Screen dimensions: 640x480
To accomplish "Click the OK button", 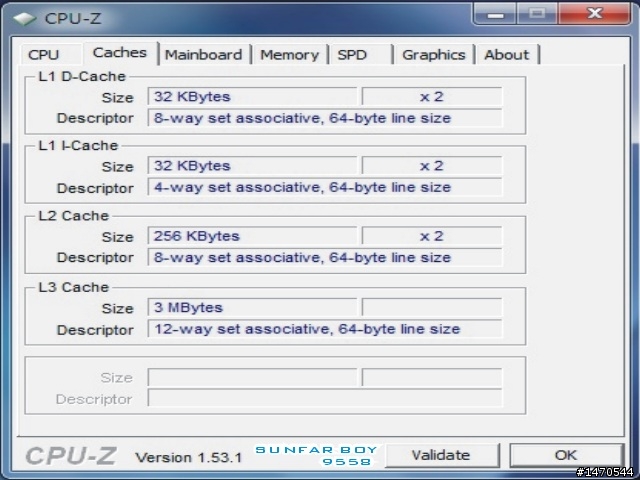I will [566, 455].
